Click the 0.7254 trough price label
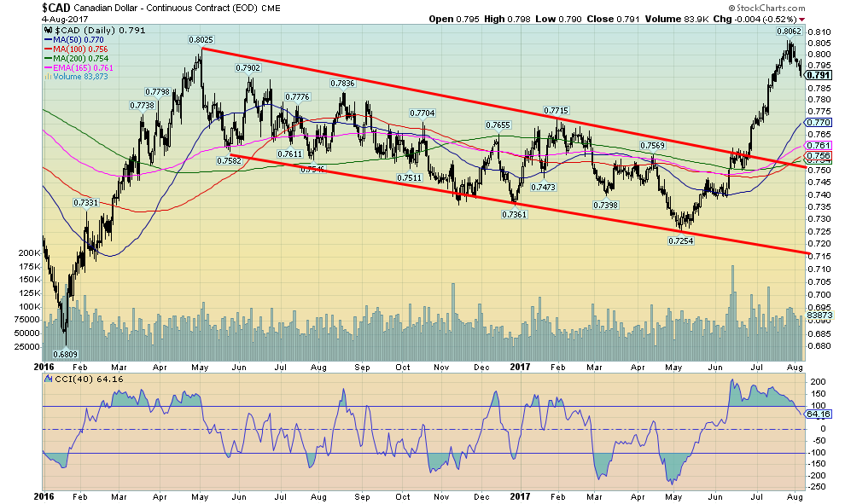This screenshot has height=504, width=845. [x=679, y=241]
